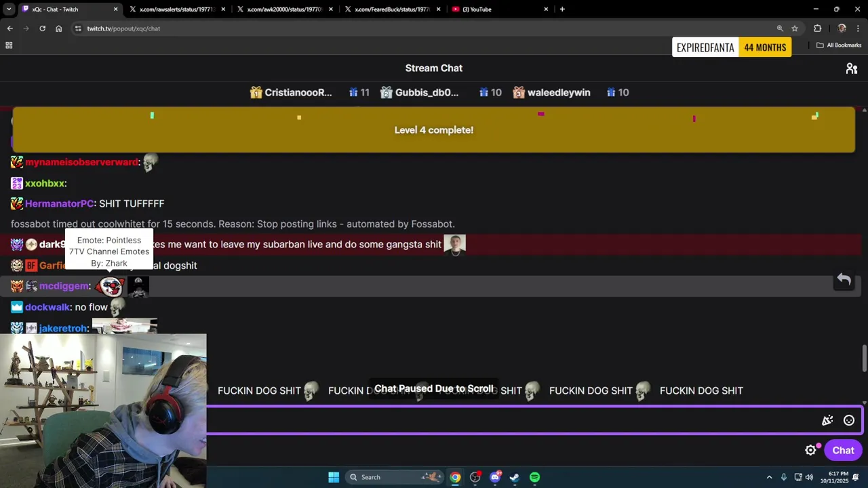Click the taskbar Search box

[x=395, y=477]
